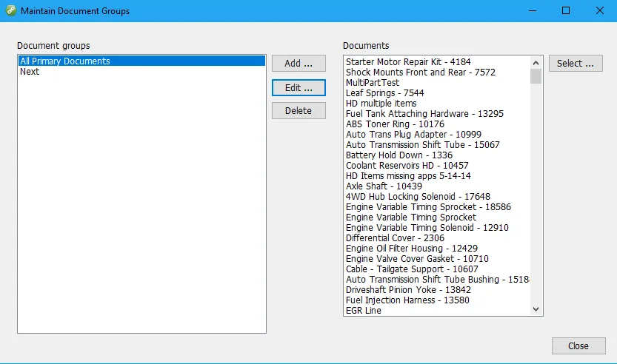This screenshot has width=617, height=364.
Task: Click the documents list scrollbar thumb
Action: [x=536, y=76]
